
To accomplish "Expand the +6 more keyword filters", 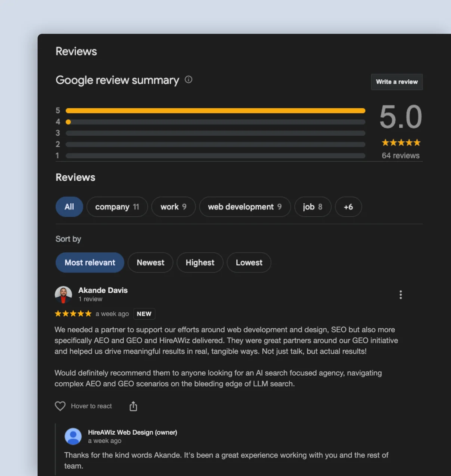I will coord(348,207).
